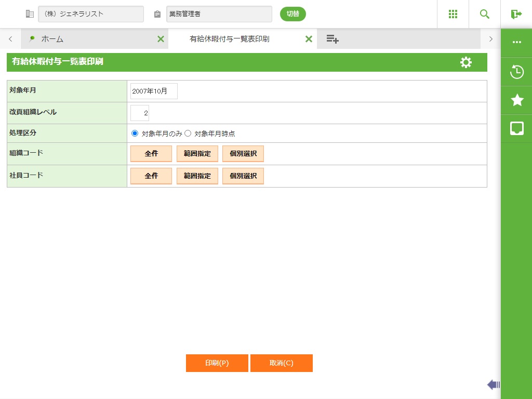
Task: Click 個別選択 button for 社員コード
Action: tap(243, 176)
